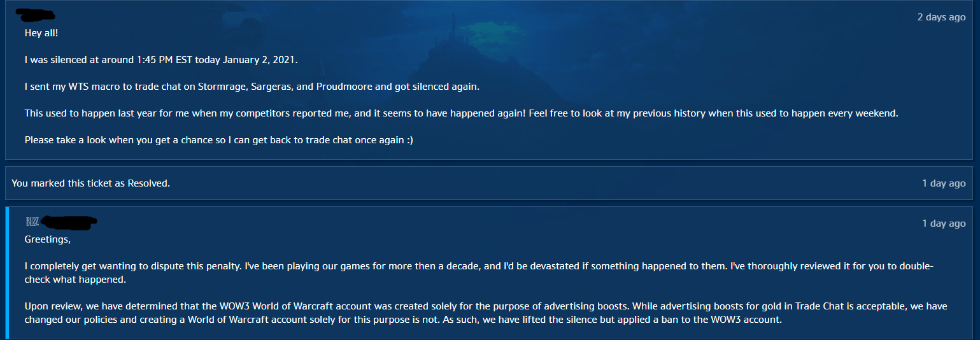Click the timestamp on the Resolved notice
The width and height of the screenshot is (980, 340).
coord(944,183)
